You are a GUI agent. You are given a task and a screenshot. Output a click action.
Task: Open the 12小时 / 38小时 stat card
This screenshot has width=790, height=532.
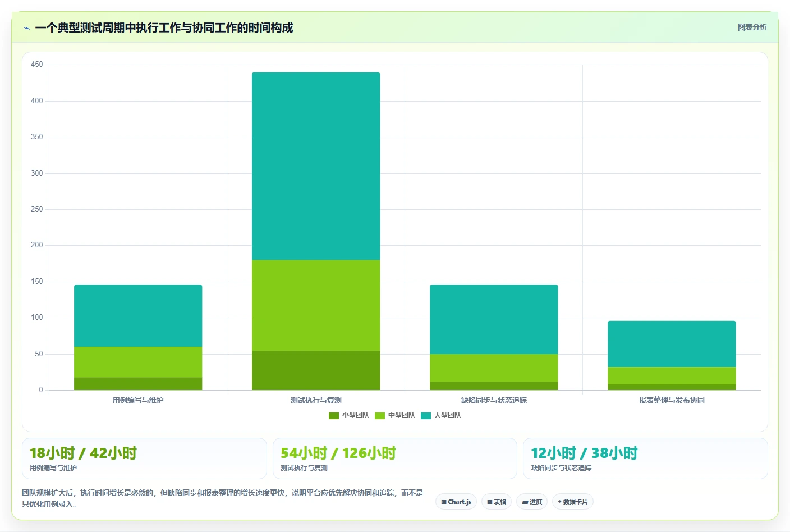[645, 458]
